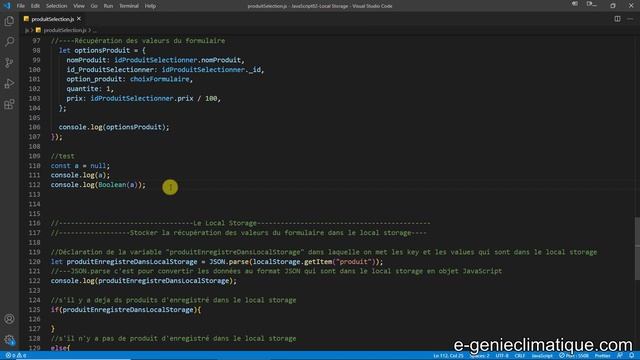Click line number 112 in gutter

35,185
